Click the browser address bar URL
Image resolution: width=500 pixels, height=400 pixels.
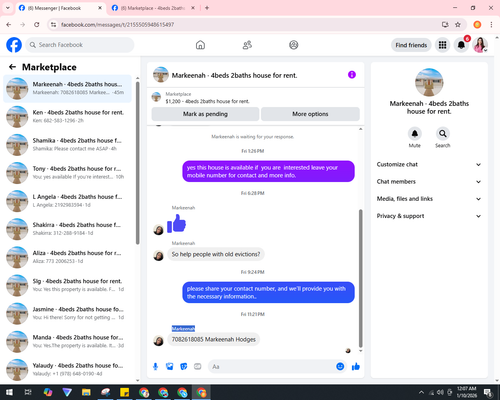coord(117,25)
